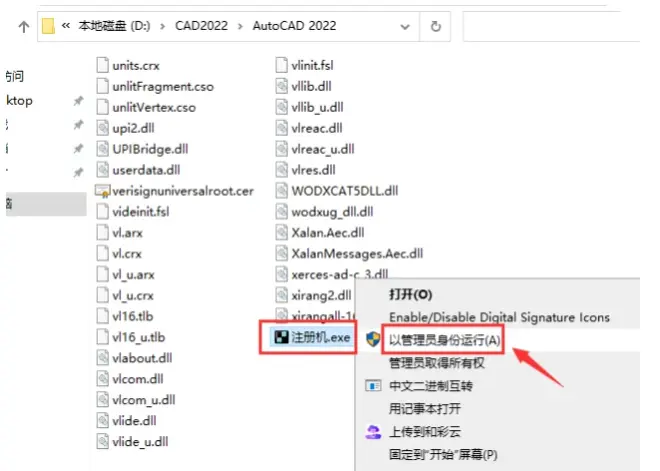Choose 上传到和彩云 menu entry

425,431
